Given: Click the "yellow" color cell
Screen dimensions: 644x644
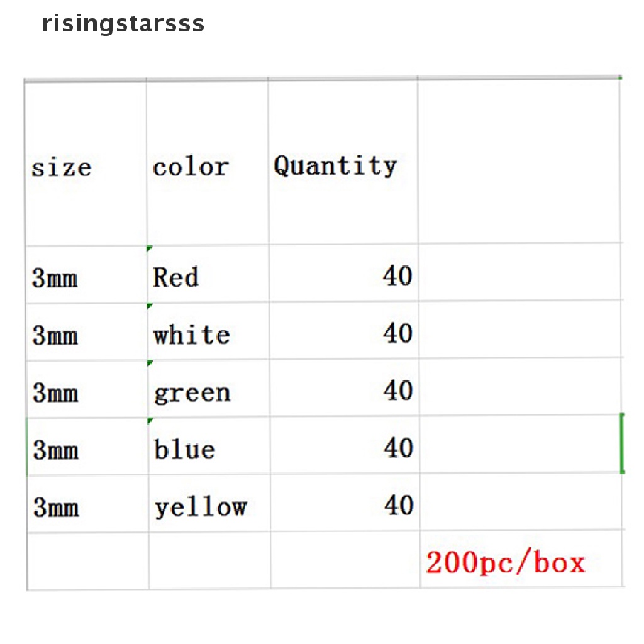Looking at the screenshot, I should point(201,507).
